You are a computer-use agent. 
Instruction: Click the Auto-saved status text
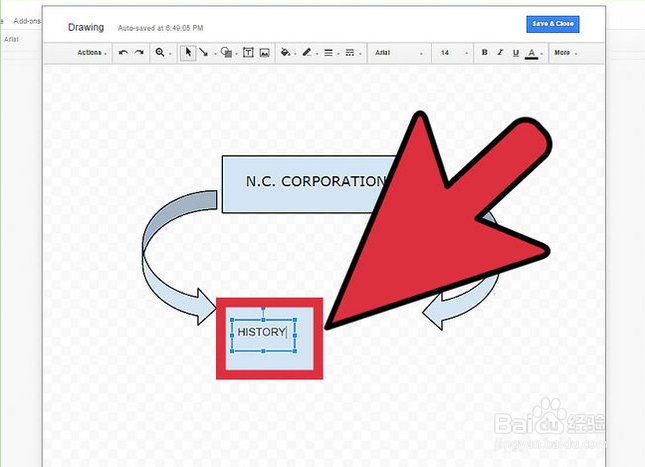(160, 28)
